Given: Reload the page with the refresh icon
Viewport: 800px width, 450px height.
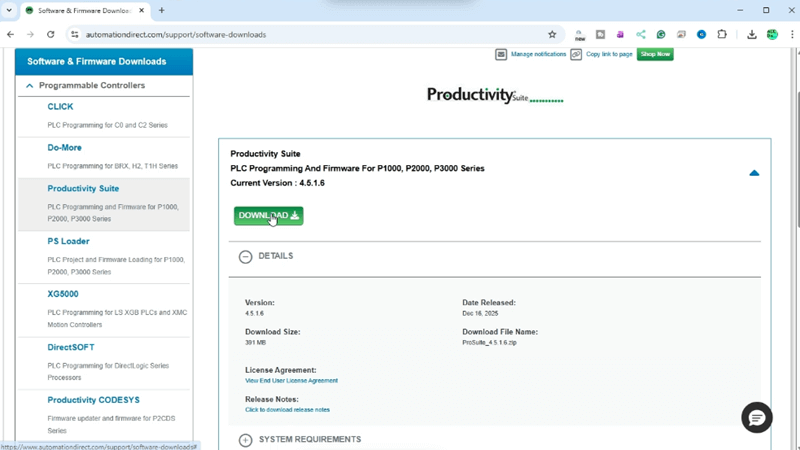Looking at the screenshot, I should (51, 34).
